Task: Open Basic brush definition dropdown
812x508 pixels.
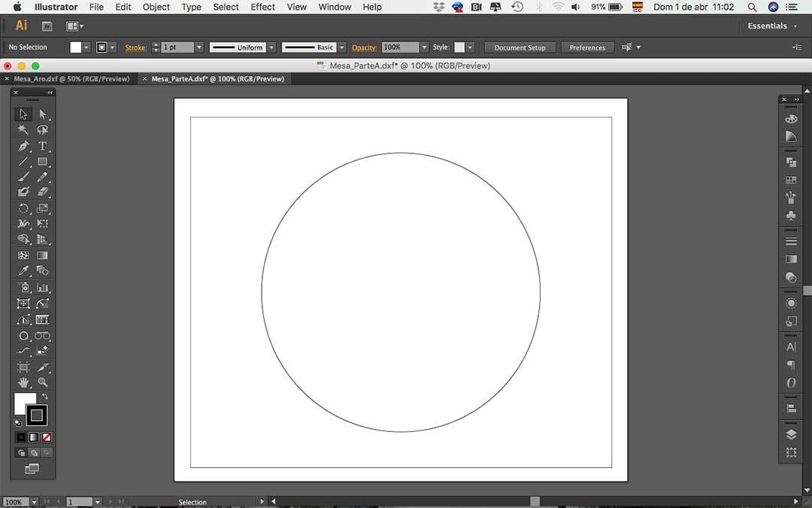Action: (342, 47)
